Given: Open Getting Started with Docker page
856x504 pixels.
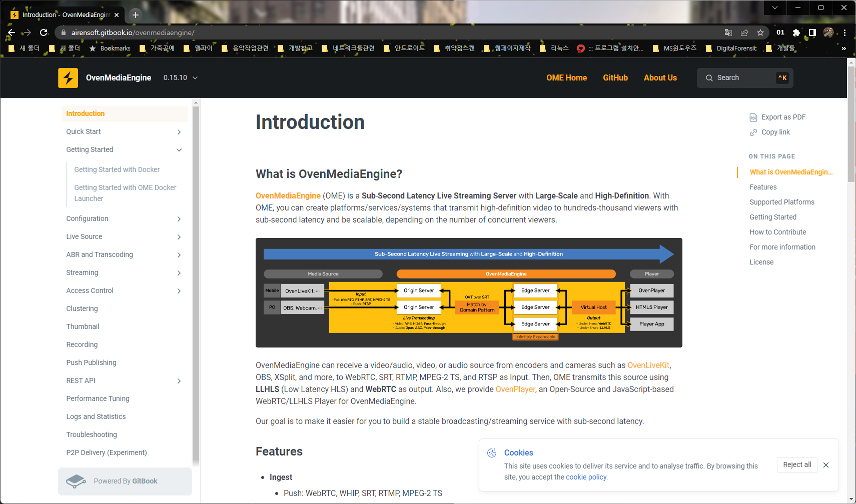Looking at the screenshot, I should coord(117,170).
